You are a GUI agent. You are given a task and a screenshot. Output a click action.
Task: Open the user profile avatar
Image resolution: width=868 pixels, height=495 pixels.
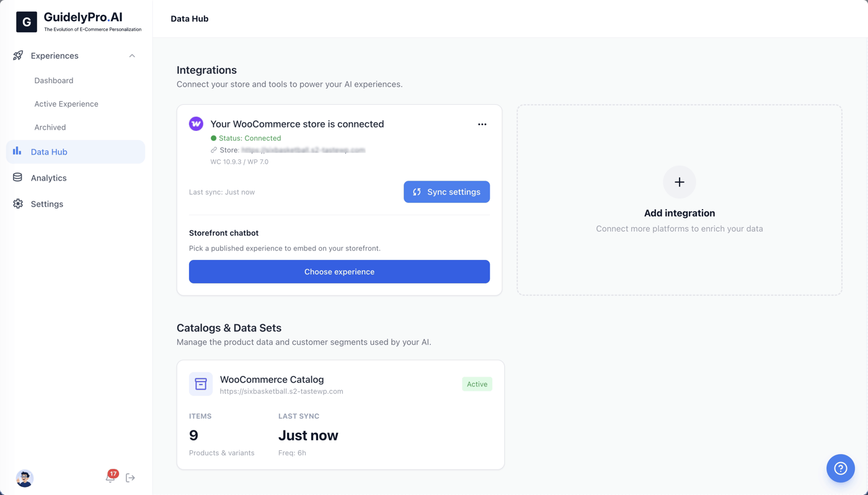pos(25,478)
